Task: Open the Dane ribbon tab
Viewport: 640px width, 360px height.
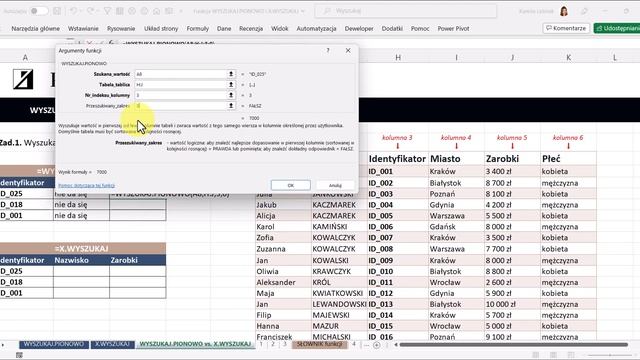Action: click(x=224, y=29)
